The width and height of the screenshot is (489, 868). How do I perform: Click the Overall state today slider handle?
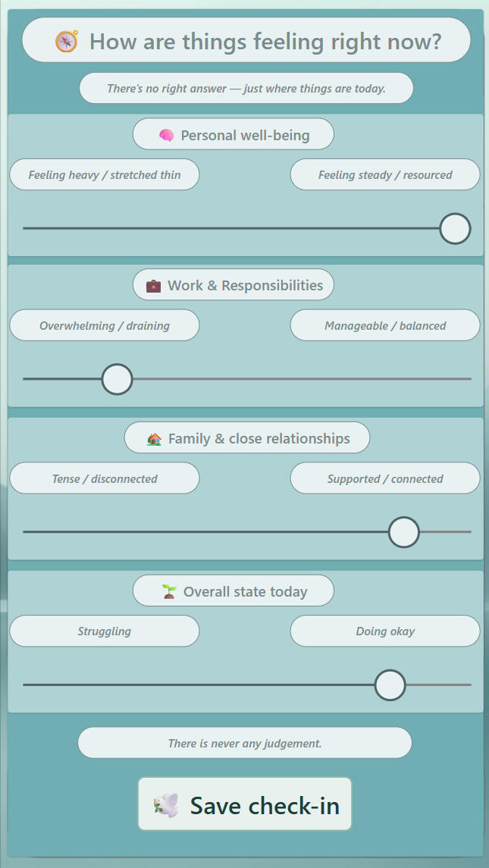(390, 685)
